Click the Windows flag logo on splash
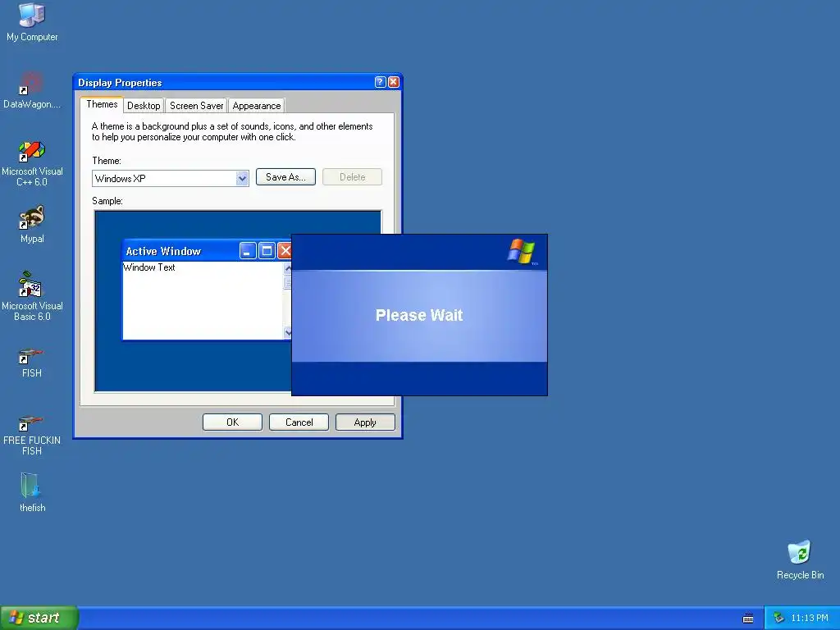This screenshot has height=630, width=840. (521, 251)
